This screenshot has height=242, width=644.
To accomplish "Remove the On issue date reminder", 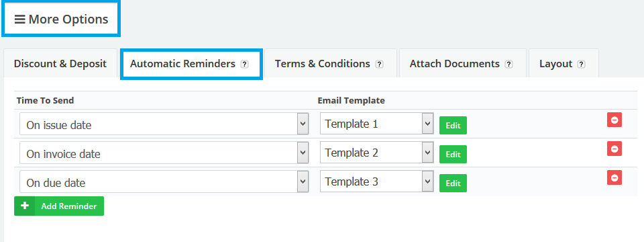I will 614,120.
